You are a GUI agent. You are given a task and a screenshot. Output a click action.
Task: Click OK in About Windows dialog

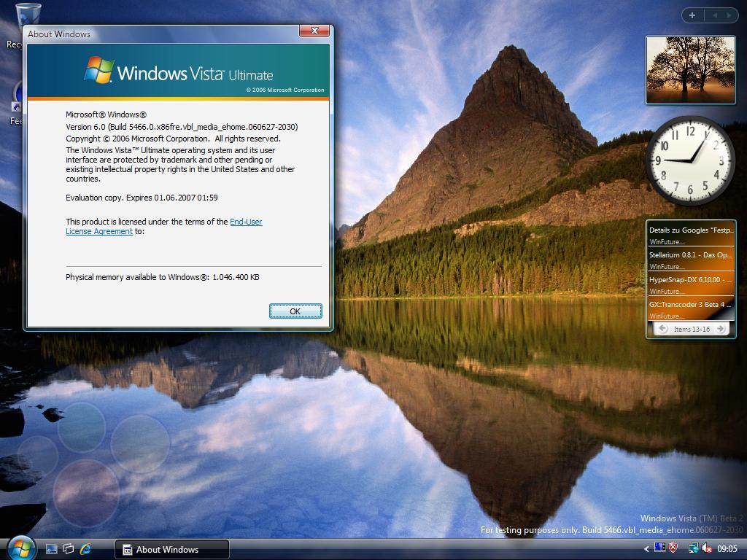pos(295,311)
